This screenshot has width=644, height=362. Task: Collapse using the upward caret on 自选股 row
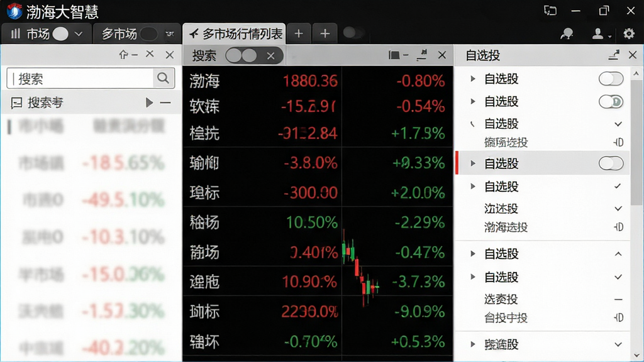[618, 254]
